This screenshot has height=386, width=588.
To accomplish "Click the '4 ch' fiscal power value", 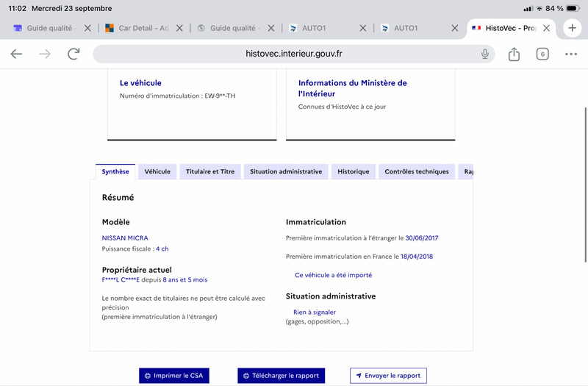I will [162, 249].
